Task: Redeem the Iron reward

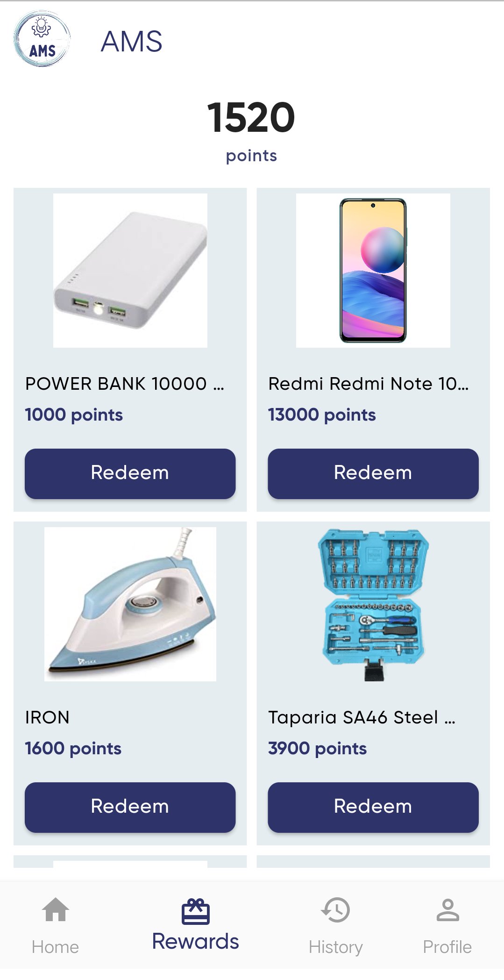Action: point(130,807)
